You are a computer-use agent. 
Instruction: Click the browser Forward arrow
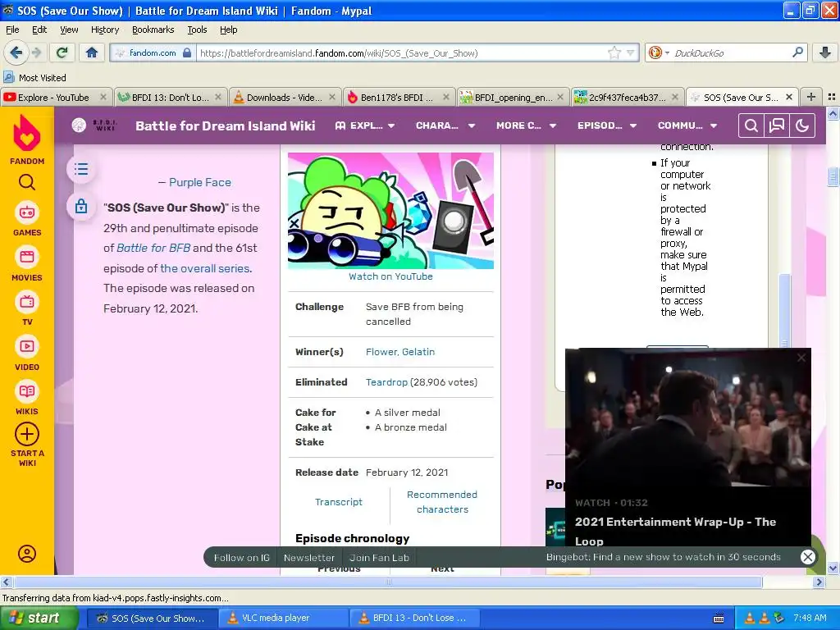coord(37,52)
